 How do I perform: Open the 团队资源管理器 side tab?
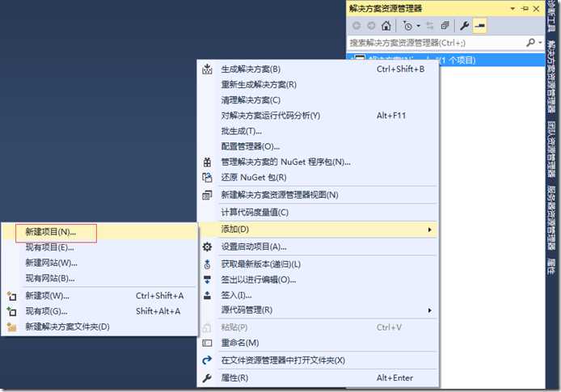(x=551, y=149)
